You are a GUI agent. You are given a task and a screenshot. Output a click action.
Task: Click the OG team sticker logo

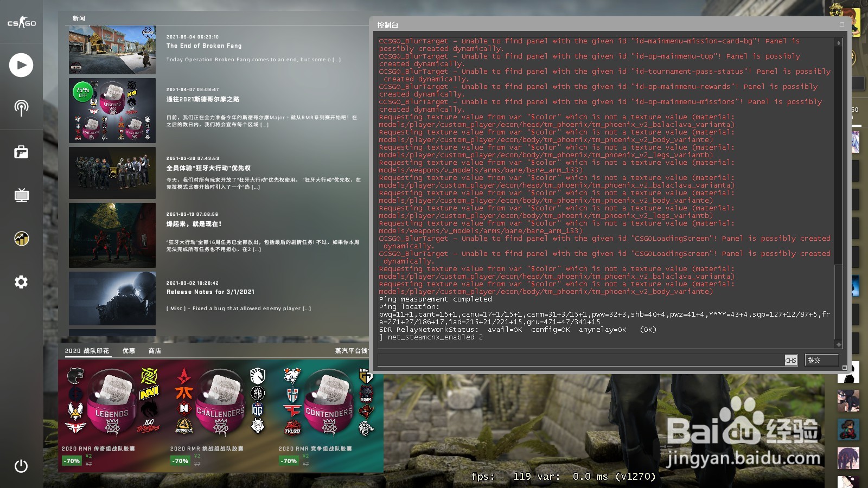[x=258, y=409]
